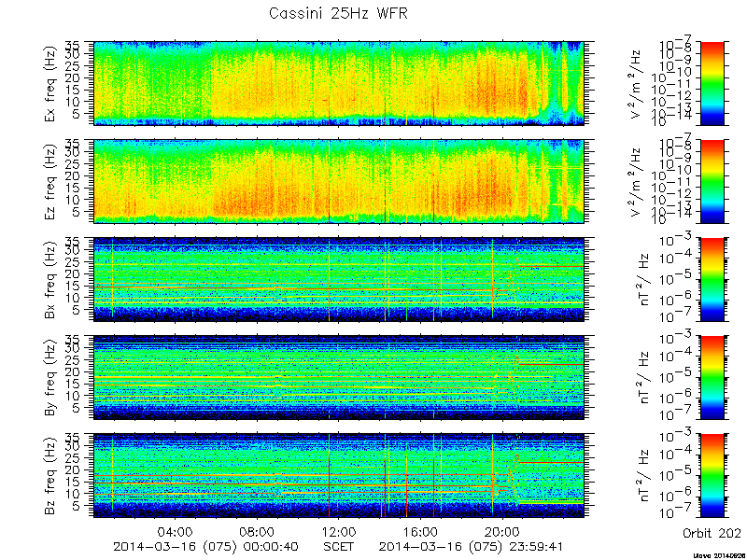Screen dimensions: 747x560
Task: Click the 04:00 time axis label
Action: 176,532
